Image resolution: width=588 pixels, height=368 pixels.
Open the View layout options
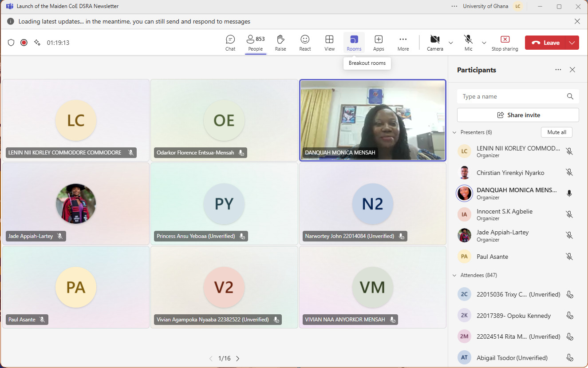pos(329,43)
